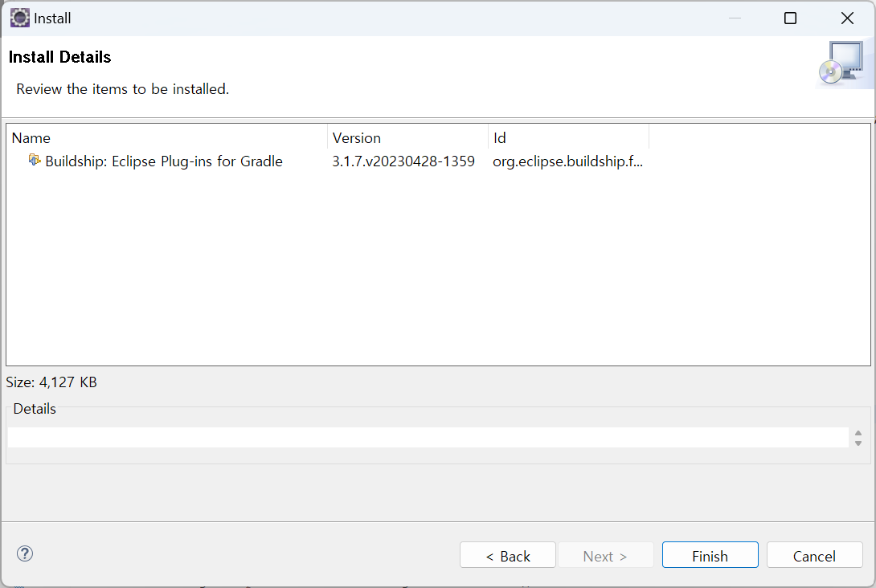Cancel the installation
This screenshot has width=876, height=588.
[x=814, y=556]
